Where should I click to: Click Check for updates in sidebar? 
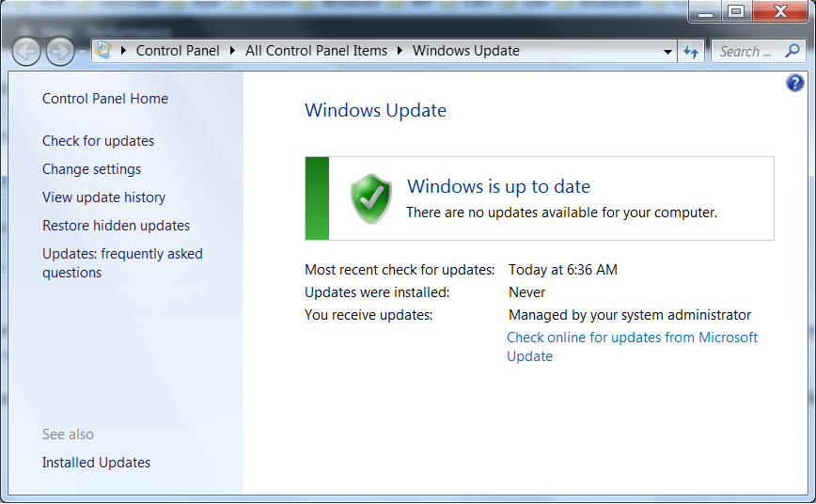click(x=99, y=141)
